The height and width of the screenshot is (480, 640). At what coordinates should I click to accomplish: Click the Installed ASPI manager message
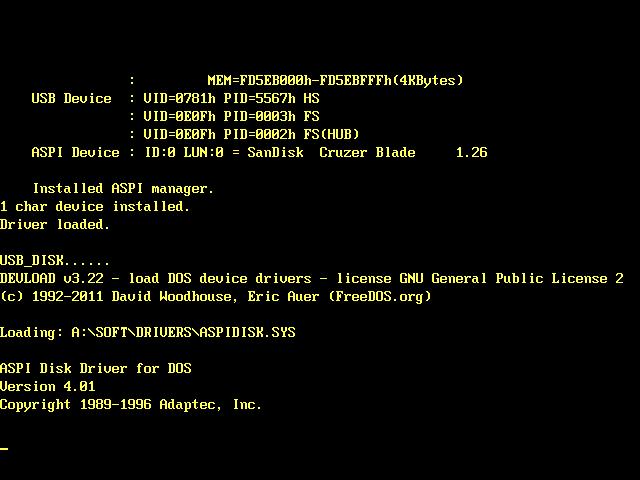(123, 188)
